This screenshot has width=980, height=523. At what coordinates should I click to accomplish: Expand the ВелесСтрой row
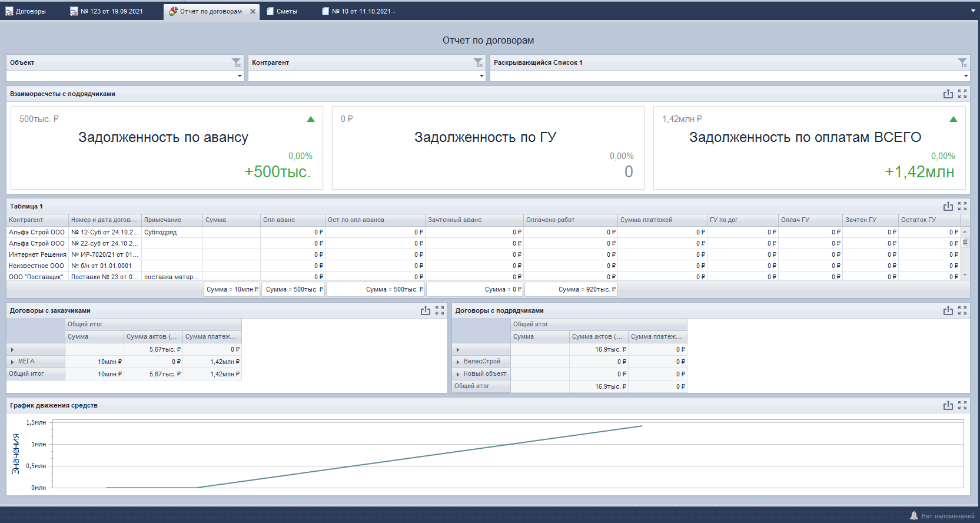[x=458, y=362]
